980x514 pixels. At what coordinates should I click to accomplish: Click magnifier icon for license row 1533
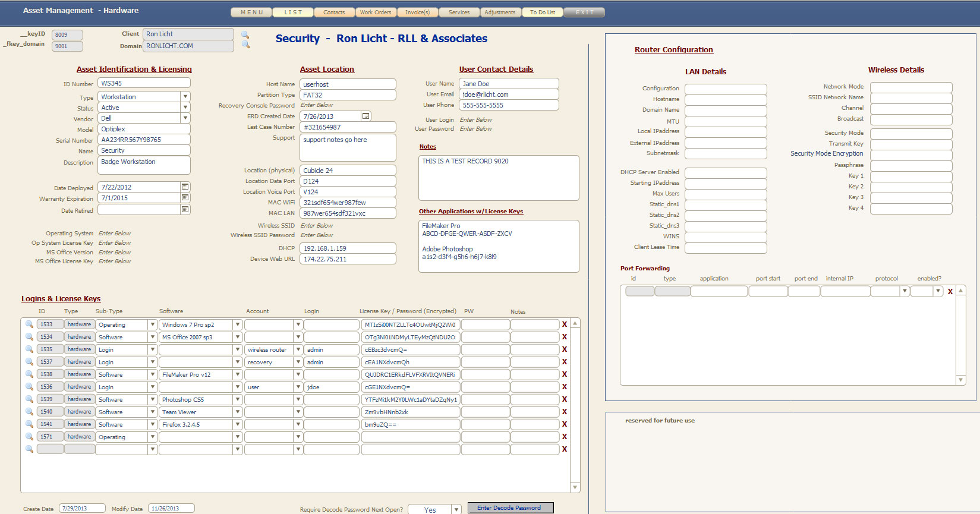pyautogui.click(x=29, y=324)
